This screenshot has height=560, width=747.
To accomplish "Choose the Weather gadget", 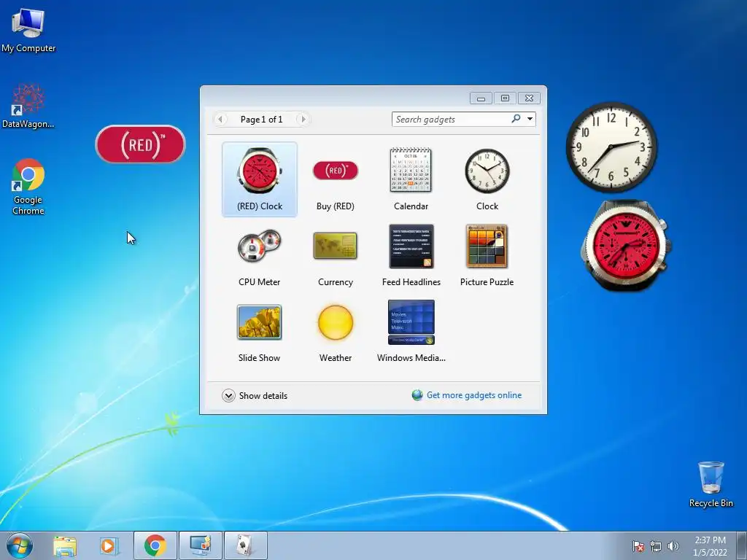I will [x=336, y=332].
